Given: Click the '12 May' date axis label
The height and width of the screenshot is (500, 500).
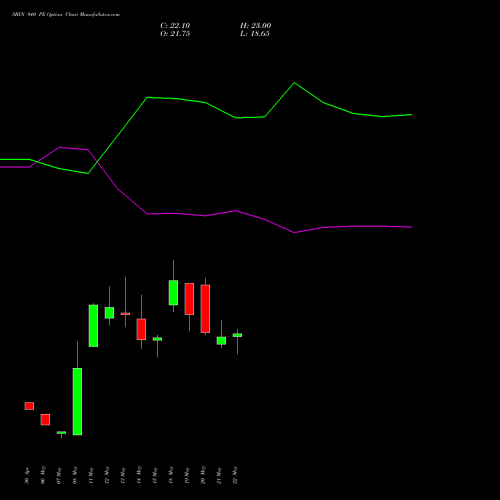Looking at the screenshot, I should (x=107, y=475).
